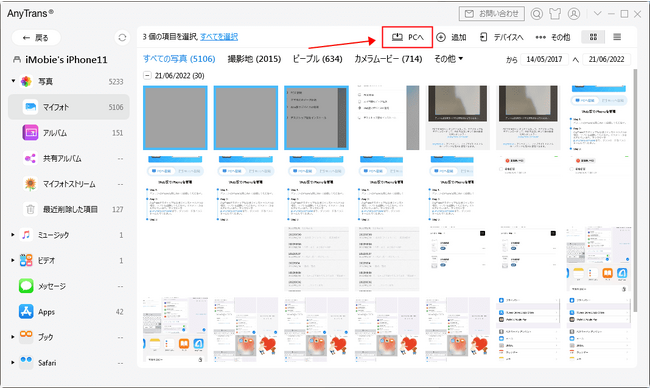The width and height of the screenshot is (650, 388).
Task: Click the デバイスへ transfer icon
Action: [x=483, y=37]
